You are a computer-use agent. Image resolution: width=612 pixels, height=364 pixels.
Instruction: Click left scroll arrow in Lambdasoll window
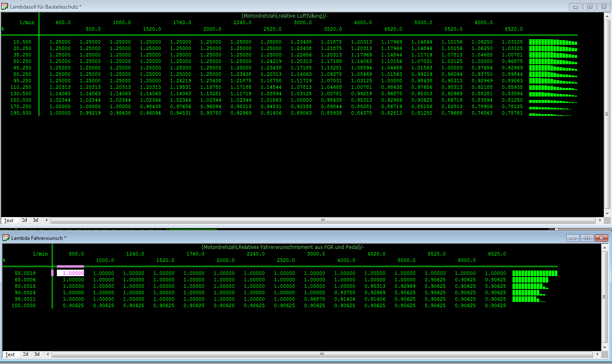(47, 221)
